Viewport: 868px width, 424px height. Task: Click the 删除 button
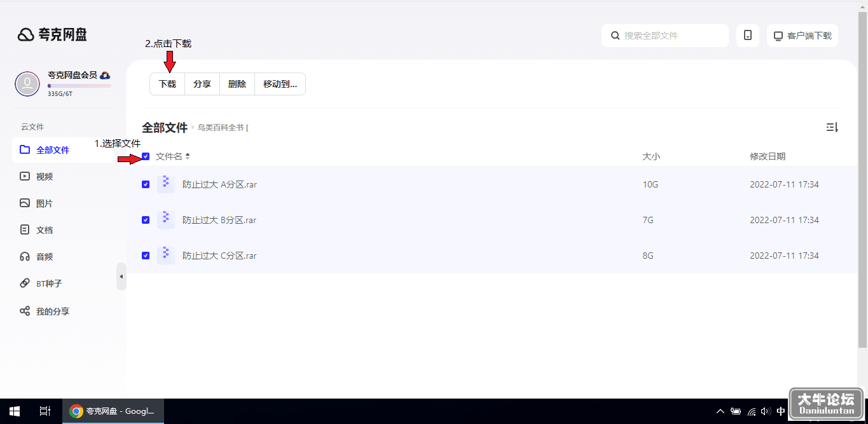click(237, 84)
